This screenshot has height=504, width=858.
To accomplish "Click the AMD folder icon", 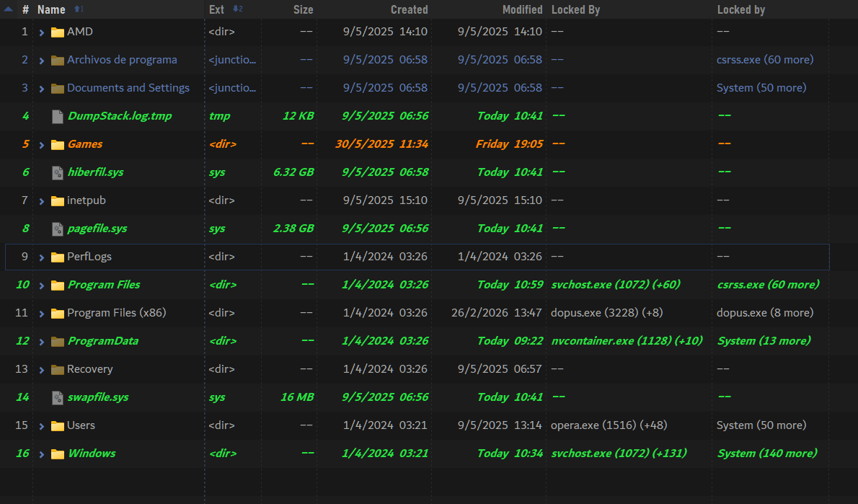I will pyautogui.click(x=58, y=32).
